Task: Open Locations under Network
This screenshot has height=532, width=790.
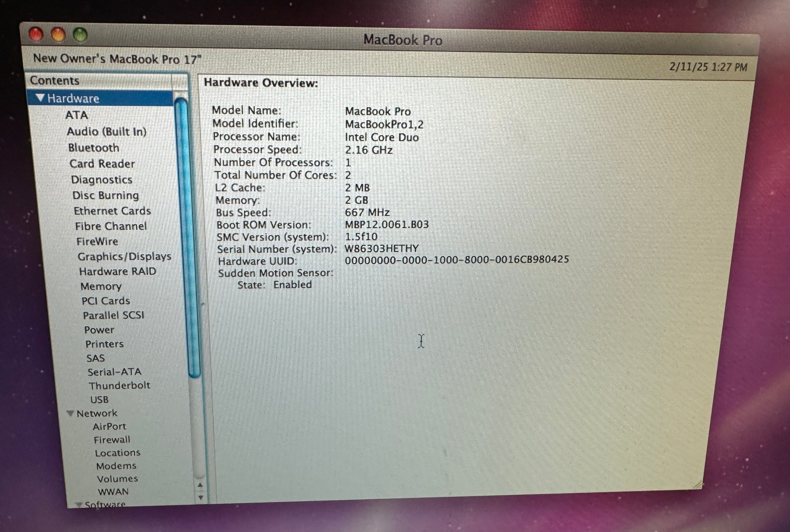Action: [118, 453]
